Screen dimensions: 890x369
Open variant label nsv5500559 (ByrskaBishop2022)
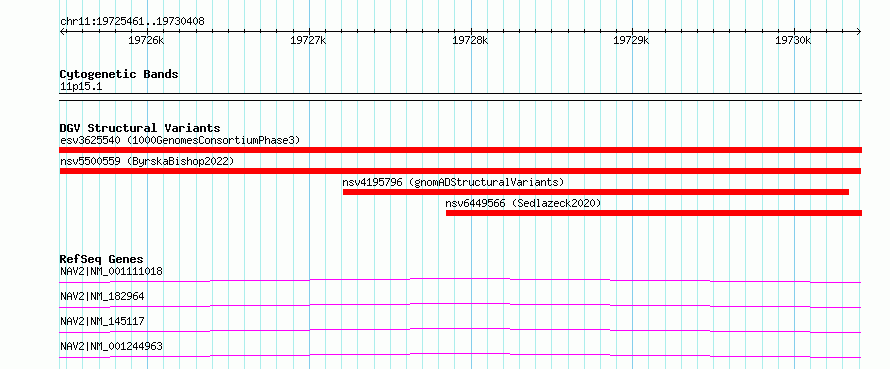[x=147, y=161]
